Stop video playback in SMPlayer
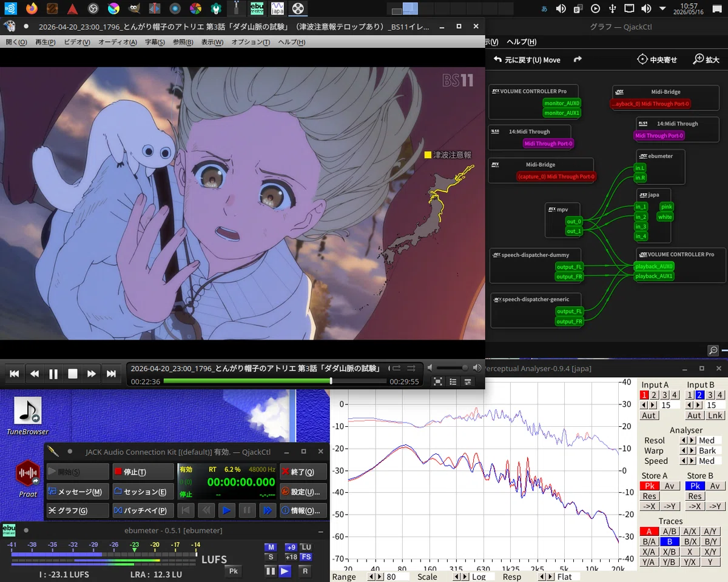The width and height of the screenshot is (728, 582). pos(73,374)
